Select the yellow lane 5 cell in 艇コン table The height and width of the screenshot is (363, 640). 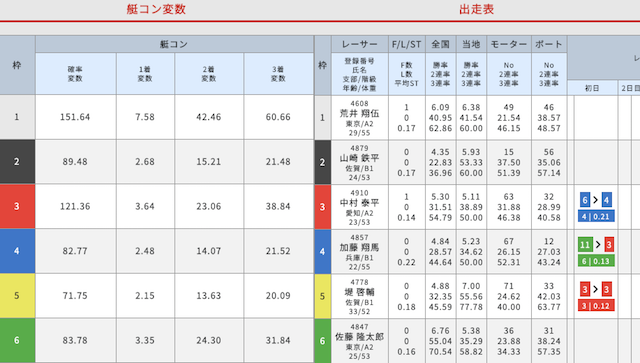[17, 296]
